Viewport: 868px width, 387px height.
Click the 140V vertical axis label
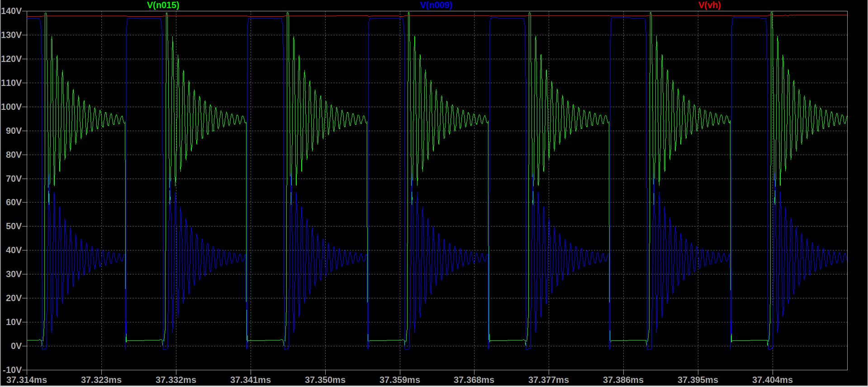tap(11, 11)
